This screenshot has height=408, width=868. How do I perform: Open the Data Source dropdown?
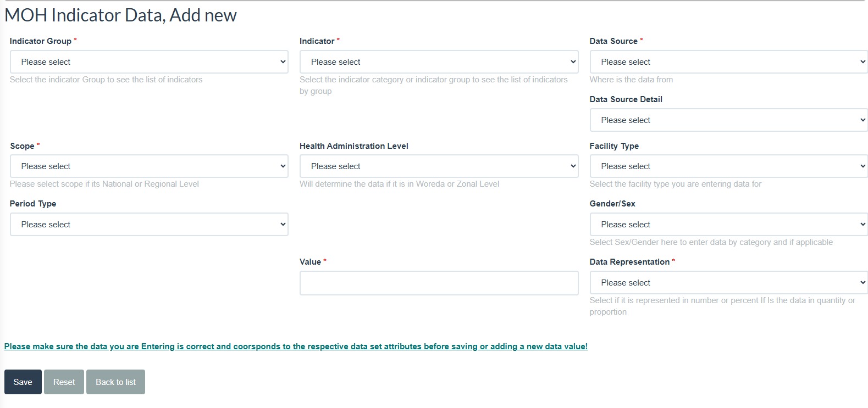click(x=728, y=62)
